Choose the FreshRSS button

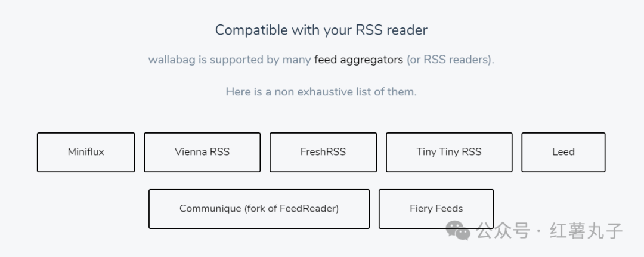pos(323,152)
